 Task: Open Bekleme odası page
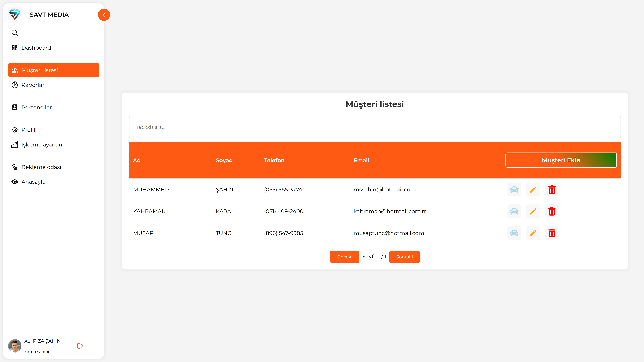point(41,167)
